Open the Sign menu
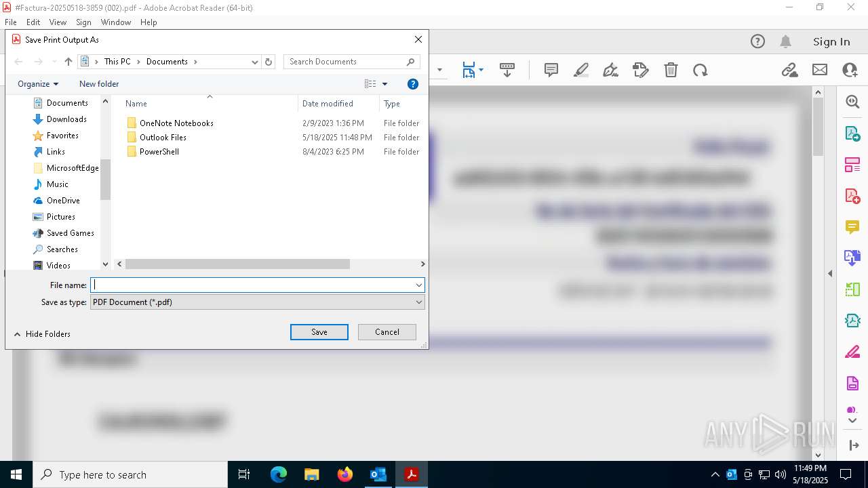 [84, 22]
